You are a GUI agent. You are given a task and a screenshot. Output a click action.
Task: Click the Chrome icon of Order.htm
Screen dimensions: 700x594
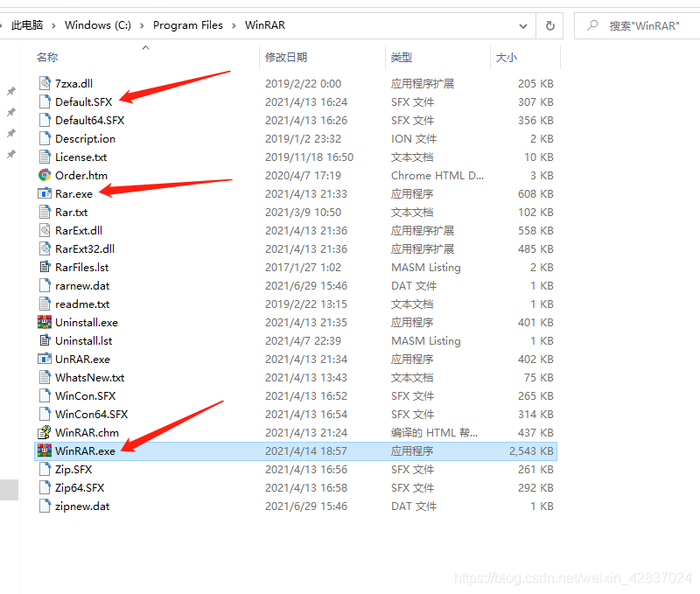point(45,175)
